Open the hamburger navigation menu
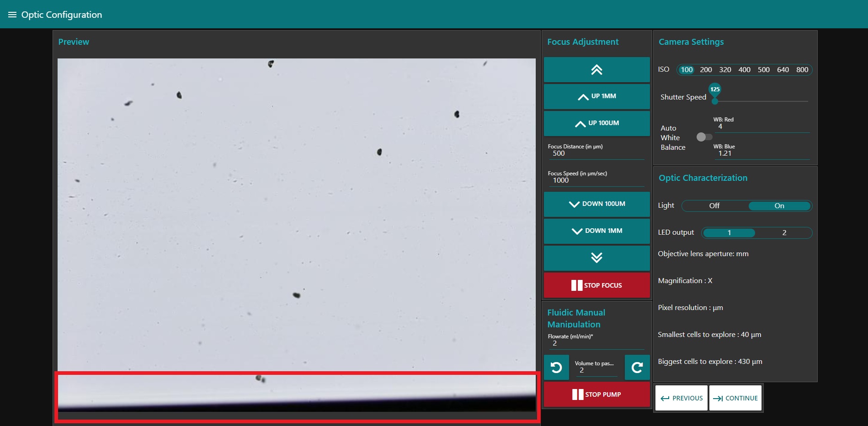 (x=12, y=15)
